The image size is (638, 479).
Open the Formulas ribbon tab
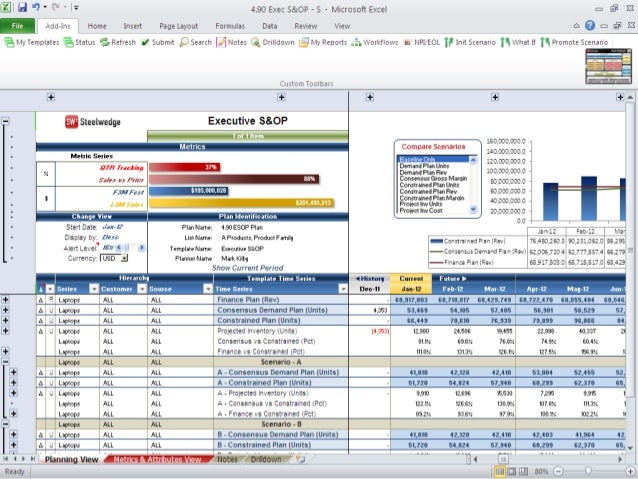(x=230, y=25)
